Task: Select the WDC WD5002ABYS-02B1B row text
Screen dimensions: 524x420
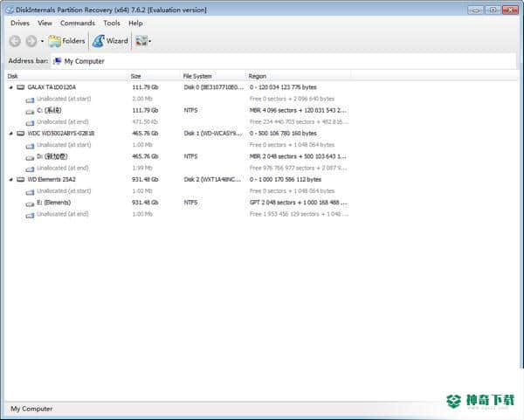Action: [61, 134]
